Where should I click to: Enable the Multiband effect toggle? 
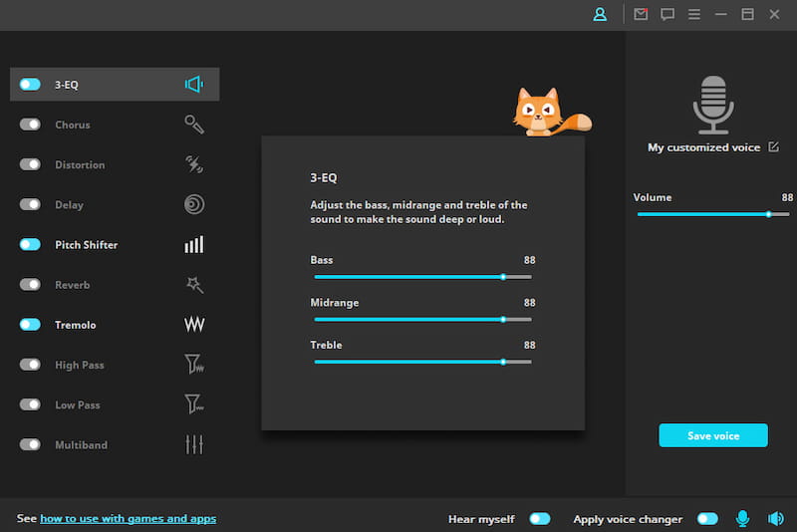(30, 444)
